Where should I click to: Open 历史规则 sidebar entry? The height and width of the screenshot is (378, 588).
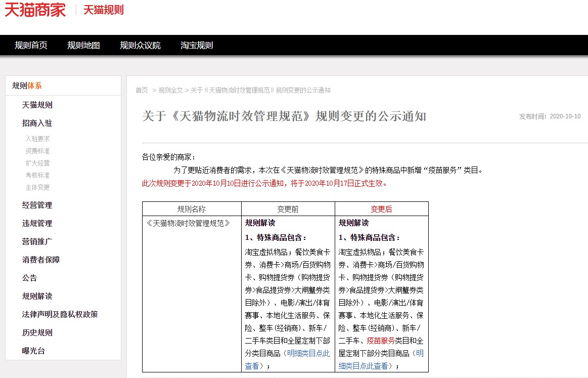pyautogui.click(x=37, y=332)
